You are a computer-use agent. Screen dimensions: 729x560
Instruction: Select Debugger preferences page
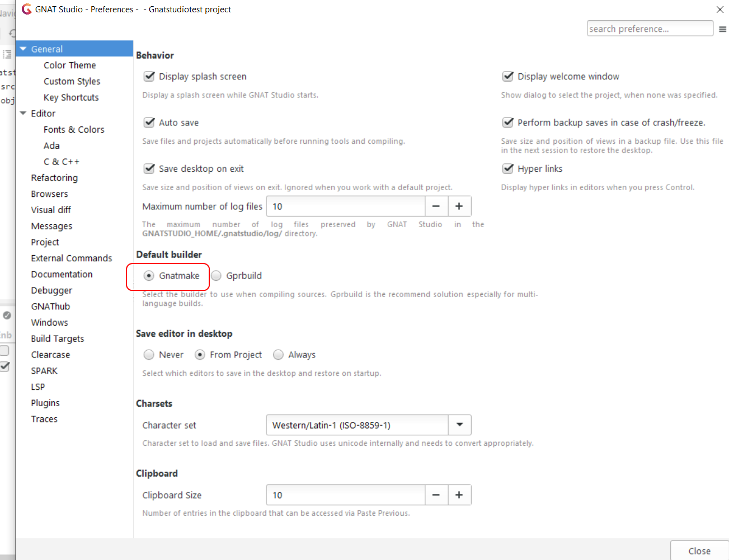coord(51,290)
